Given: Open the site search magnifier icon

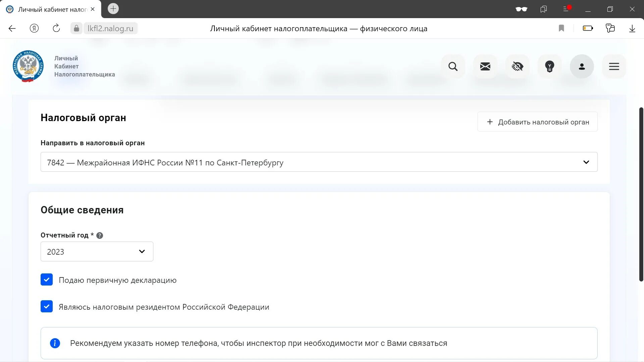Looking at the screenshot, I should (453, 66).
